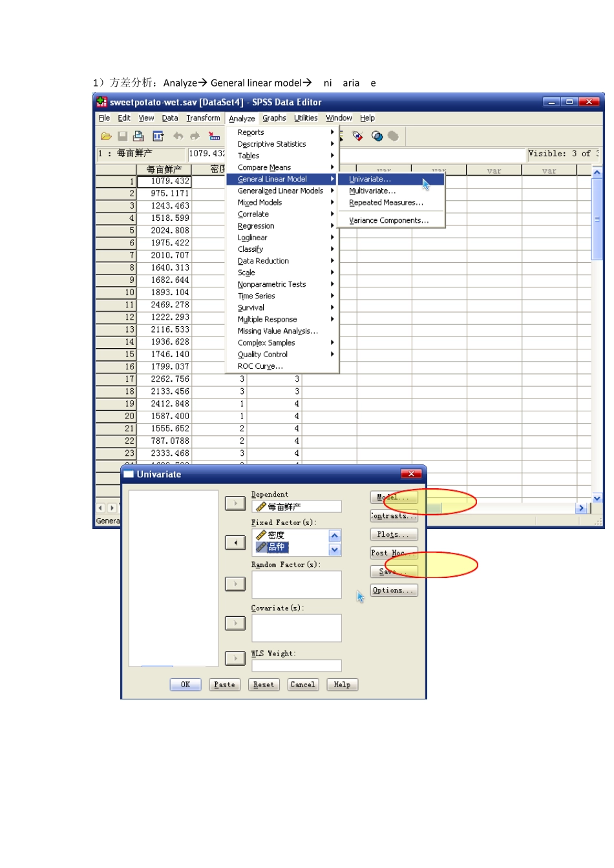614x868 pixels.
Task: Expand the Regression submenu
Action: point(282,226)
